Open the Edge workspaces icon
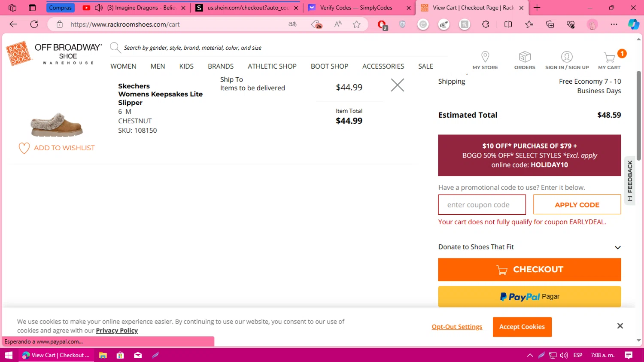644x362 pixels. pyautogui.click(x=12, y=8)
